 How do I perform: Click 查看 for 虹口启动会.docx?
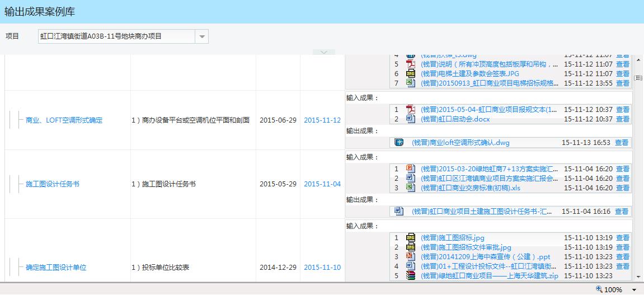point(622,119)
